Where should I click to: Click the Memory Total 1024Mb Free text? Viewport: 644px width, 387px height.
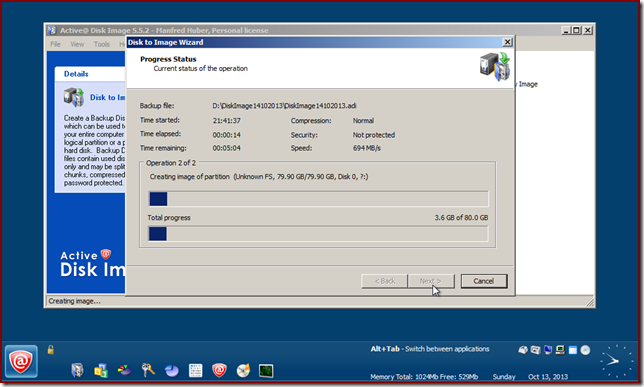(x=424, y=377)
